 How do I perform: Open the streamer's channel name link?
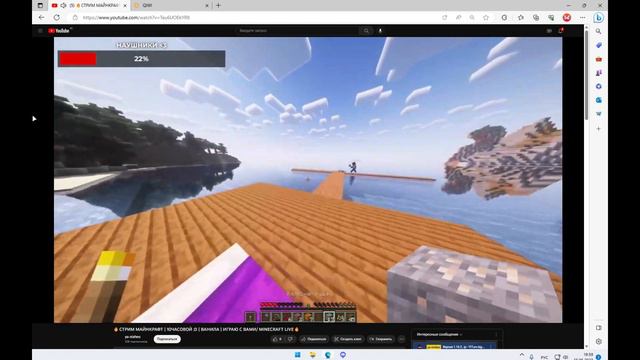coord(133,337)
